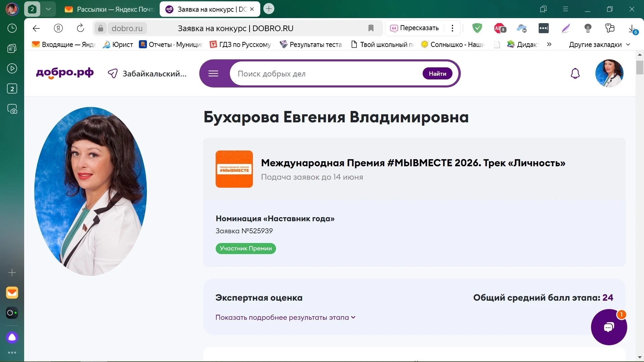Switch to Рассылки Яндекс Почта tab
644x362 pixels.
(109, 9)
